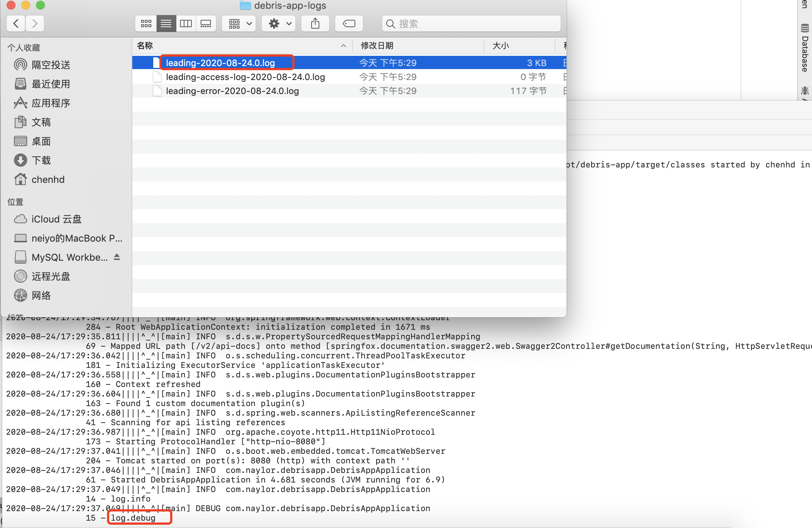This screenshot has width=812, height=528.
Task: Click the debris-app-logs window title
Action: pyautogui.click(x=290, y=6)
